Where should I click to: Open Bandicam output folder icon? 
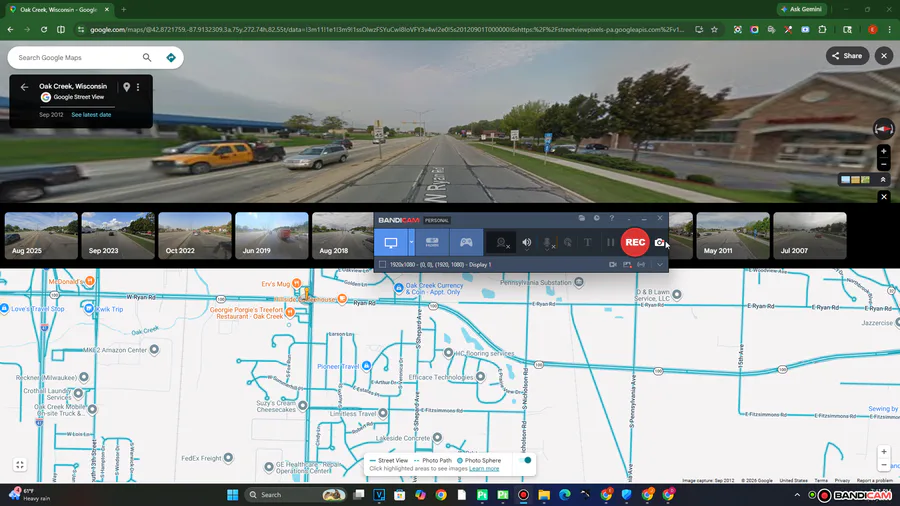pos(581,218)
